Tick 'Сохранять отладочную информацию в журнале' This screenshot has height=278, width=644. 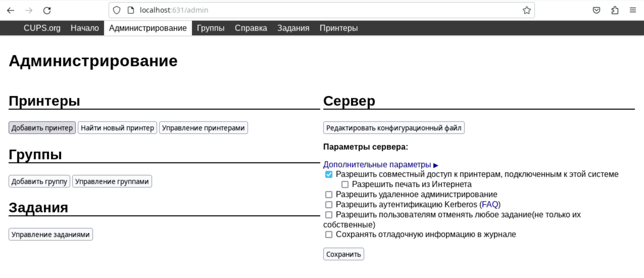point(329,235)
